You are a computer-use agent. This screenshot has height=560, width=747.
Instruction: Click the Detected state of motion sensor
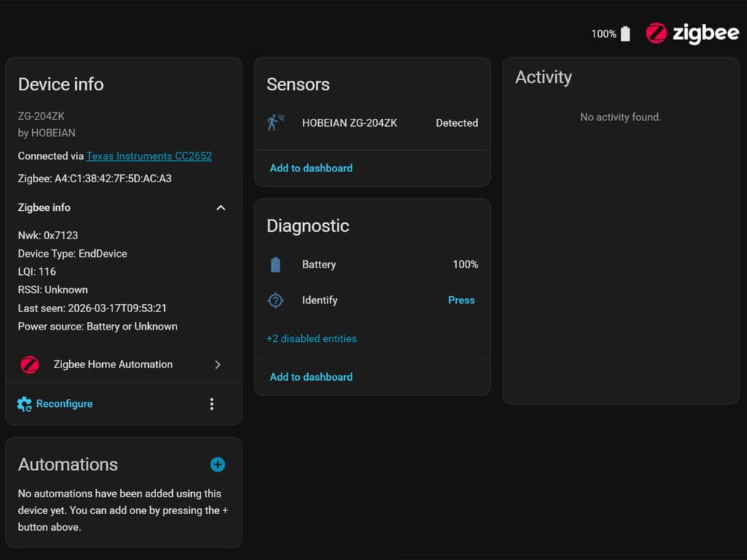[x=457, y=123]
